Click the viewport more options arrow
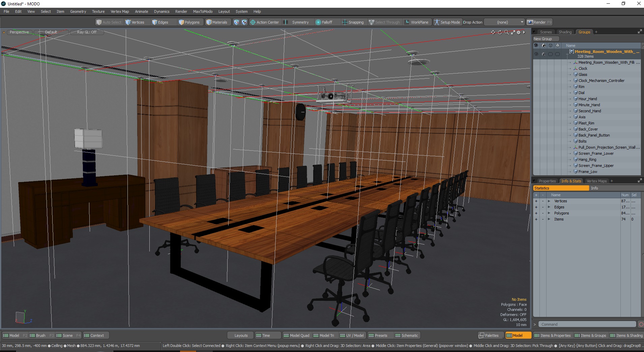The image size is (644, 352). (x=524, y=32)
